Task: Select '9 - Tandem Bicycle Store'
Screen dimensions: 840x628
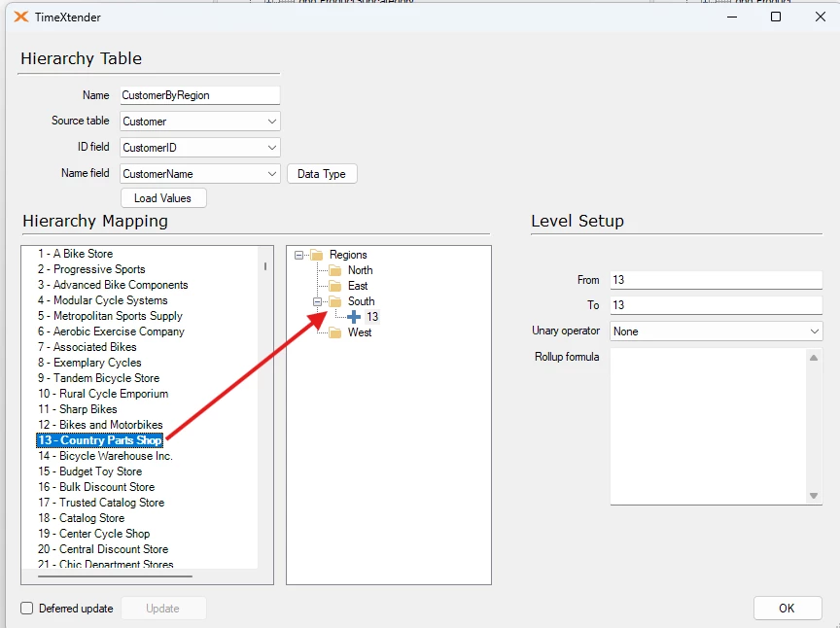Action: [x=98, y=378]
